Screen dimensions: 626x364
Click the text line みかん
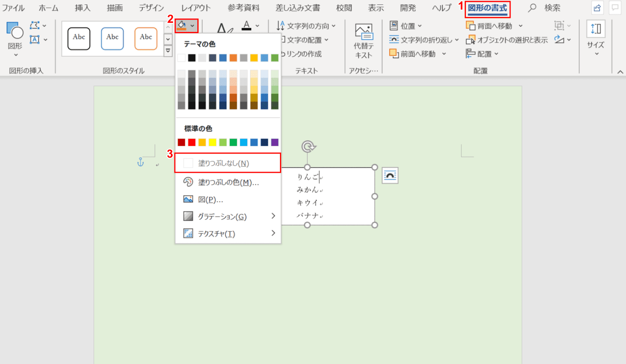tap(307, 190)
